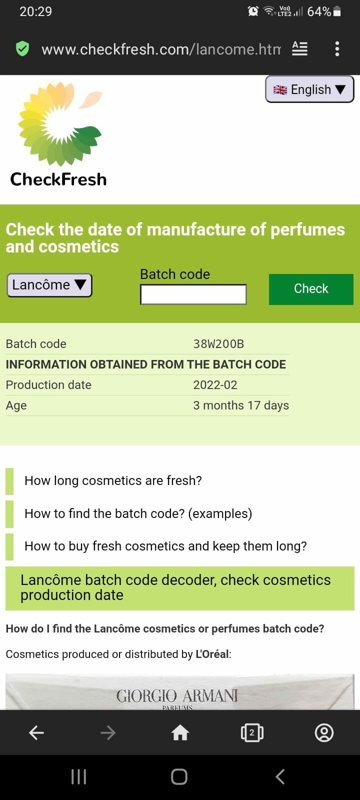Tap the CheckFresh logo
Image resolution: width=360 pixels, height=800 pixels.
tap(59, 136)
